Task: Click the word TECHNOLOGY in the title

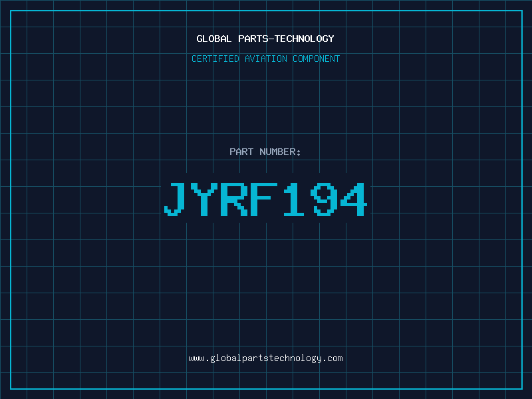Action: click(305, 39)
